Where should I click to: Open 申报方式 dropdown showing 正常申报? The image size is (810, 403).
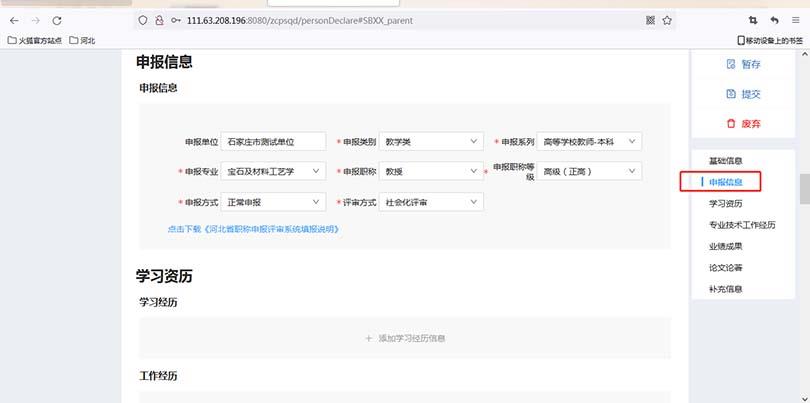(274, 202)
